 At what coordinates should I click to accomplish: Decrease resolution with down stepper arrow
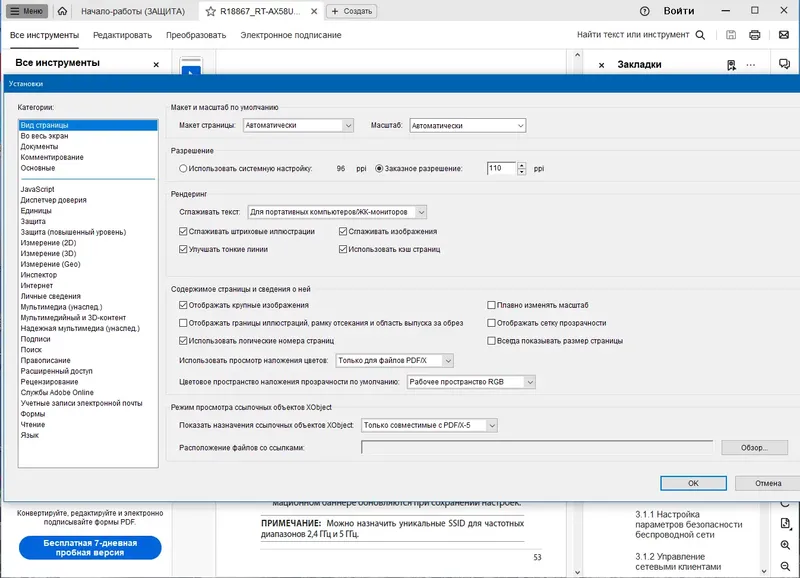tap(521, 172)
